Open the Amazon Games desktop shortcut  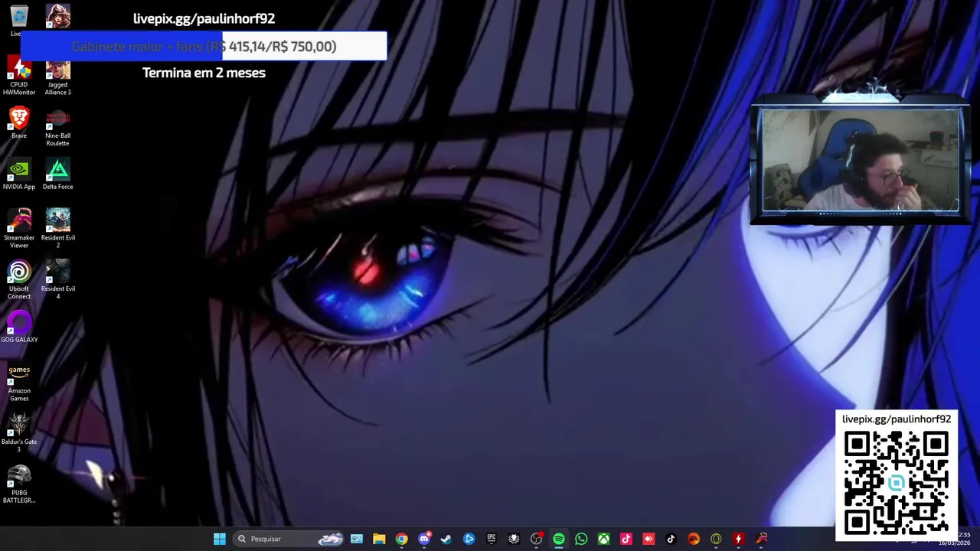point(19,383)
